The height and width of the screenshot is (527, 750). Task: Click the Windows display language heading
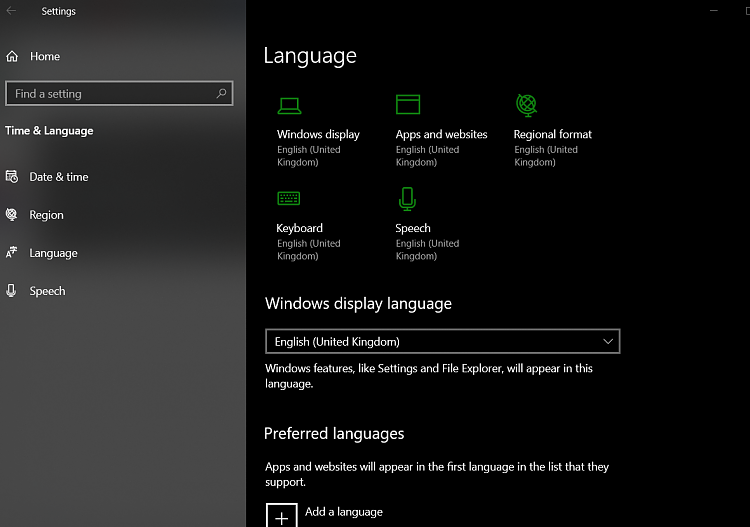coord(358,303)
